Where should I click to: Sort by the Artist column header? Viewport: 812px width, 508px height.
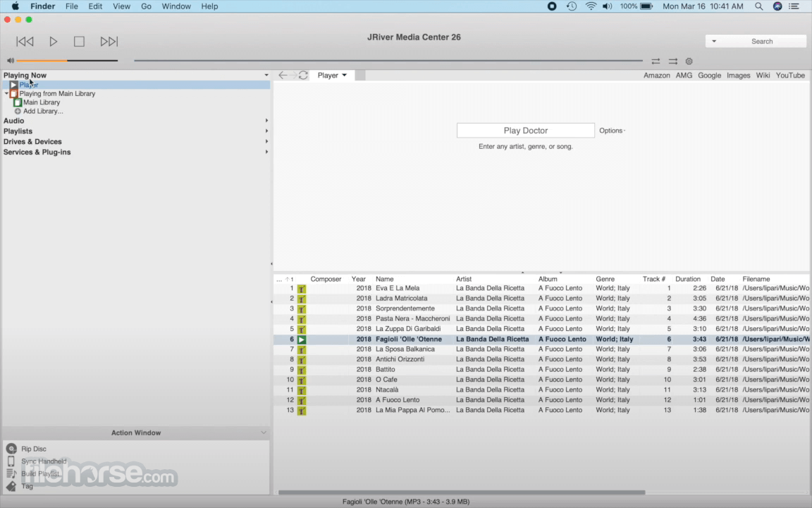click(x=464, y=279)
